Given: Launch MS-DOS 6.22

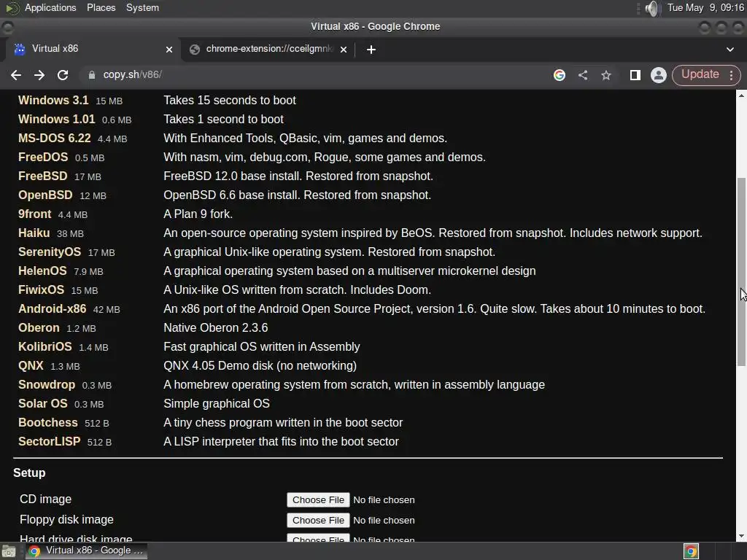Looking at the screenshot, I should pyautogui.click(x=54, y=138).
